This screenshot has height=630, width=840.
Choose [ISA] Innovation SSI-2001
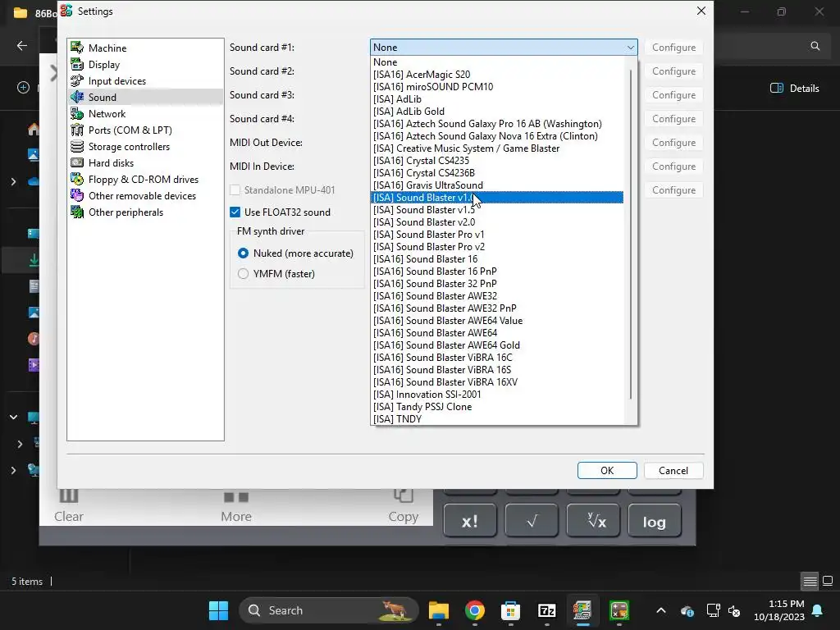(497, 395)
